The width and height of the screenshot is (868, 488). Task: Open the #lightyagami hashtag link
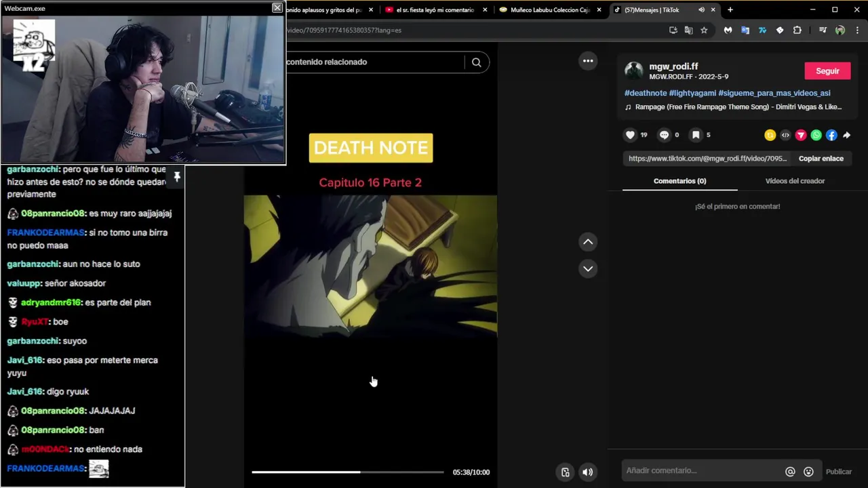point(692,93)
